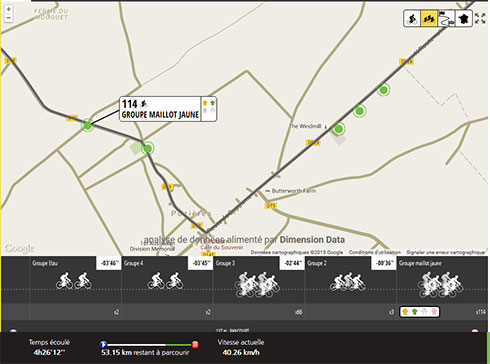Zoom in the map with plus
This screenshot has height=364, width=490.
pyautogui.click(x=9, y=9)
